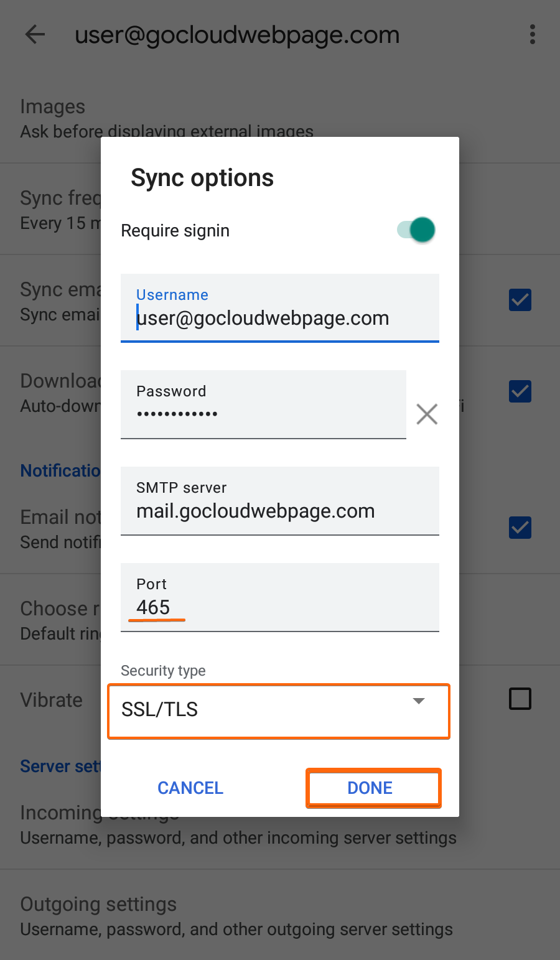Uncheck the Download attachments checkbox

[x=520, y=391]
